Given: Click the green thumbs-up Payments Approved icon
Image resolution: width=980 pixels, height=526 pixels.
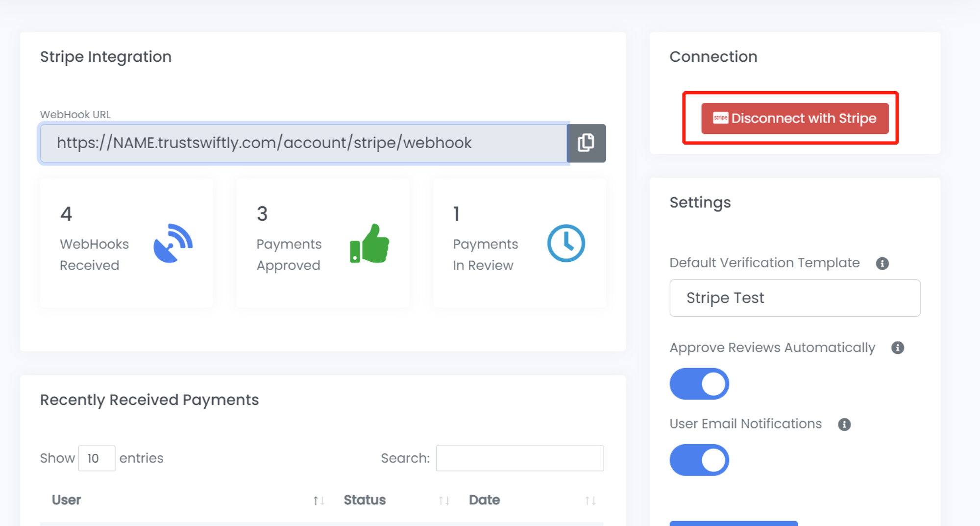Looking at the screenshot, I should point(369,244).
